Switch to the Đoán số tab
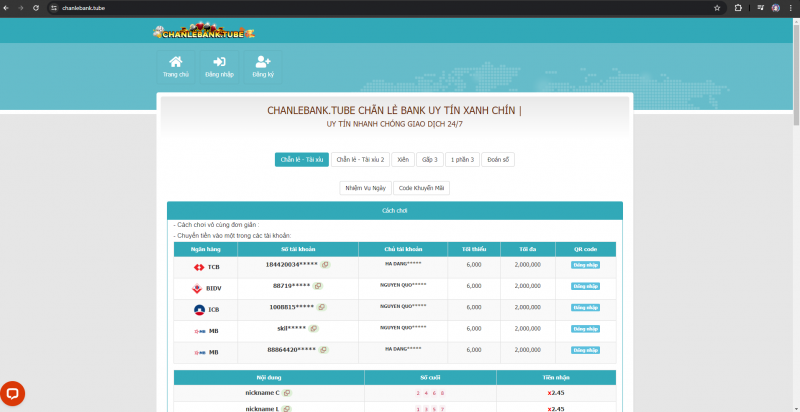This screenshot has height=412, width=800. (x=498, y=160)
